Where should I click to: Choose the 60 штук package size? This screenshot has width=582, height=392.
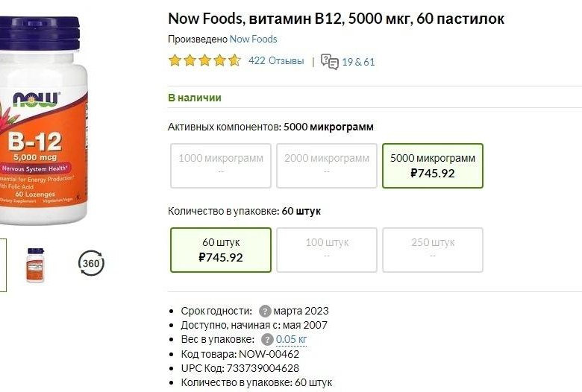[x=221, y=250]
